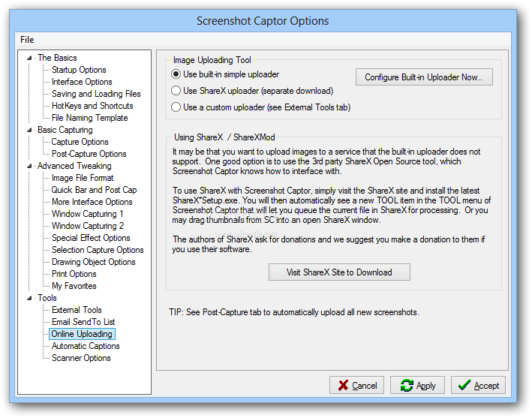Image resolution: width=532 pixels, height=418 pixels.
Task: Click The Basics category label
Action: [57, 58]
